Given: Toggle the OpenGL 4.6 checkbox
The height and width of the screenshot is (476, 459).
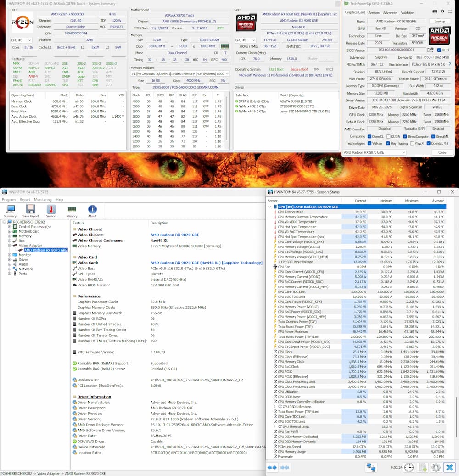Looking at the screenshot, I should pyautogui.click(x=428, y=143).
